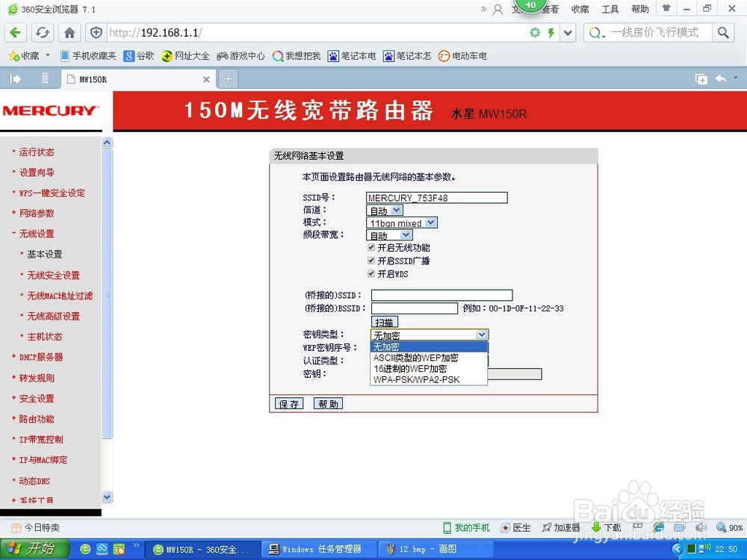Go back with the browser back arrow
747x560 pixels.
coord(15,32)
